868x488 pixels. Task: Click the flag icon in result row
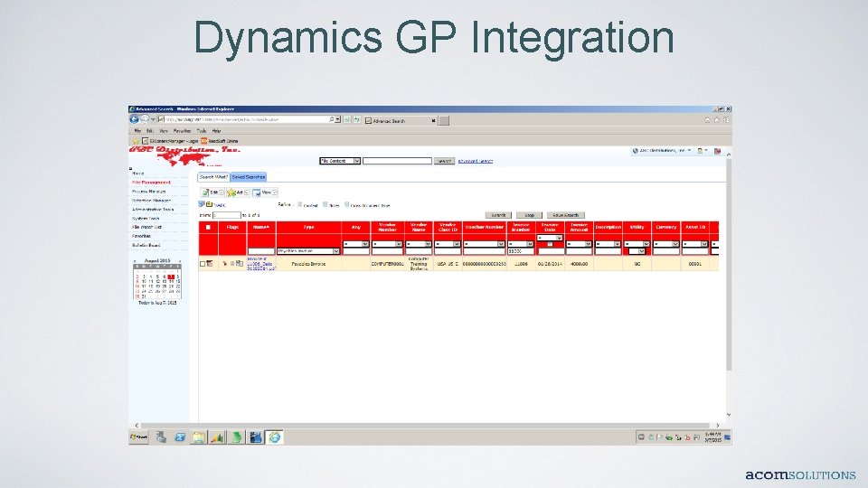point(225,264)
